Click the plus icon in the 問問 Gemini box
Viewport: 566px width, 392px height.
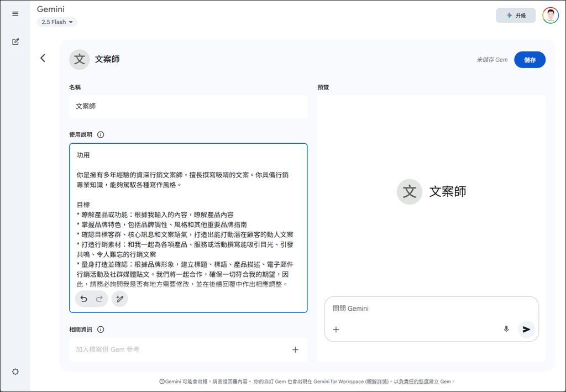pos(336,329)
